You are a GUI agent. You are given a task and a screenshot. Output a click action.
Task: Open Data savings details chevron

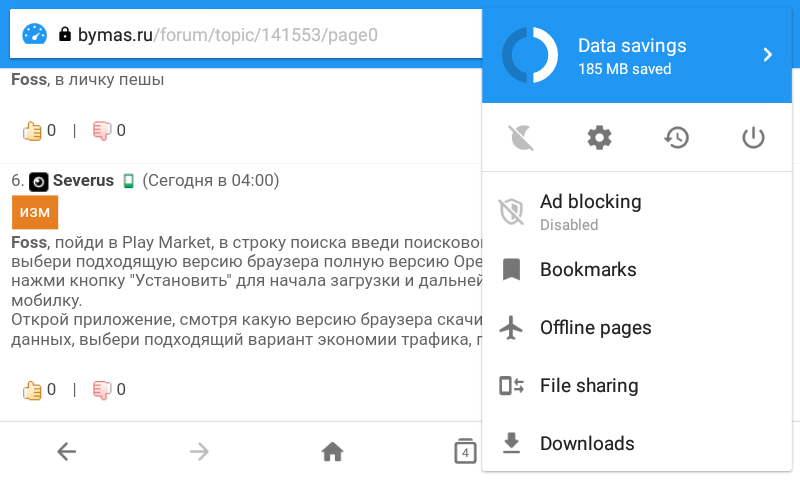(x=768, y=55)
